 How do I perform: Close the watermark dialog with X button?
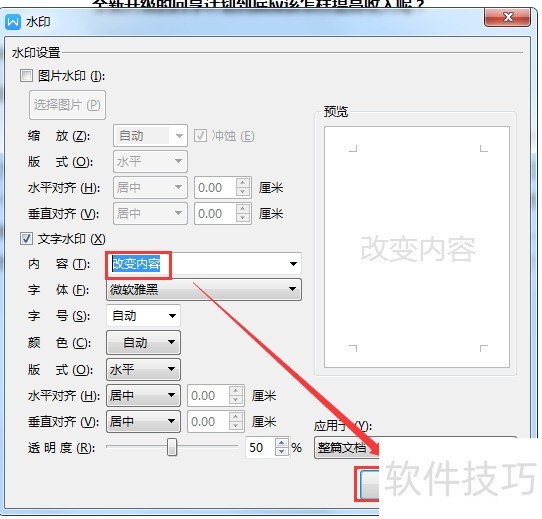point(507,17)
